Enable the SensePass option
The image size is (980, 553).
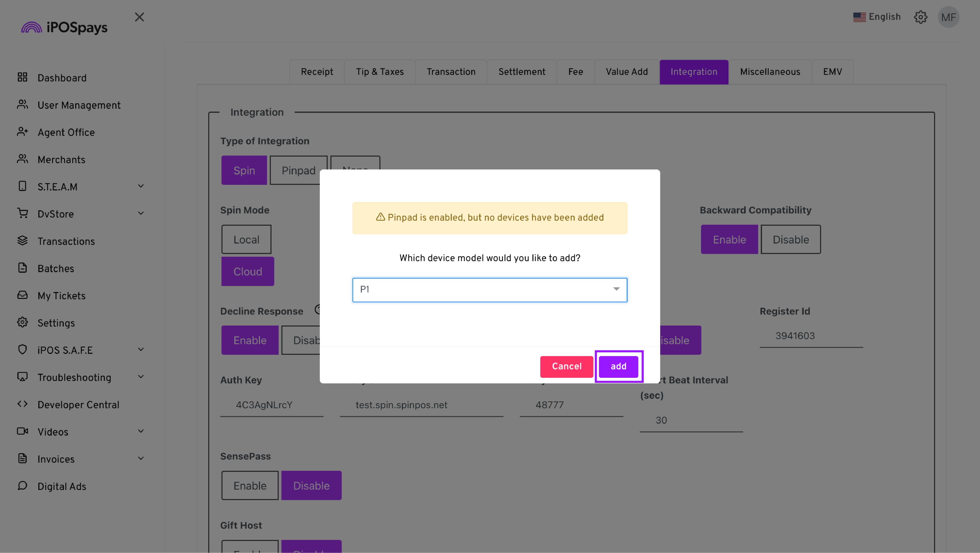[250, 485]
